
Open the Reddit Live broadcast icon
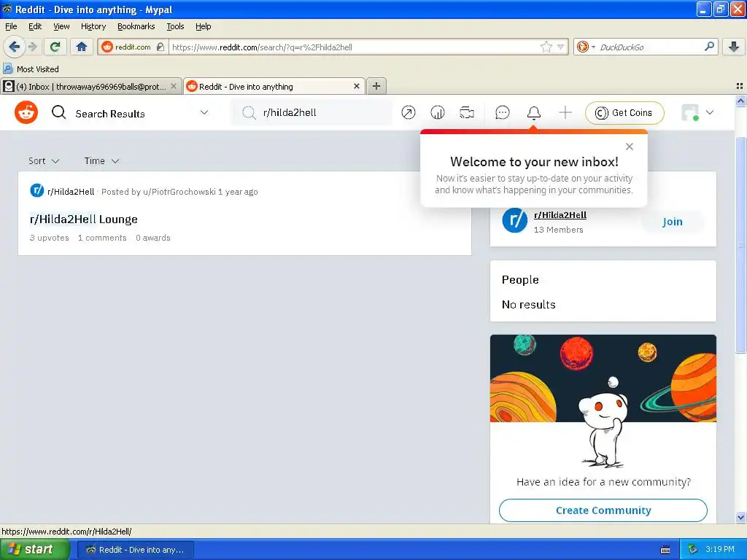[467, 113]
